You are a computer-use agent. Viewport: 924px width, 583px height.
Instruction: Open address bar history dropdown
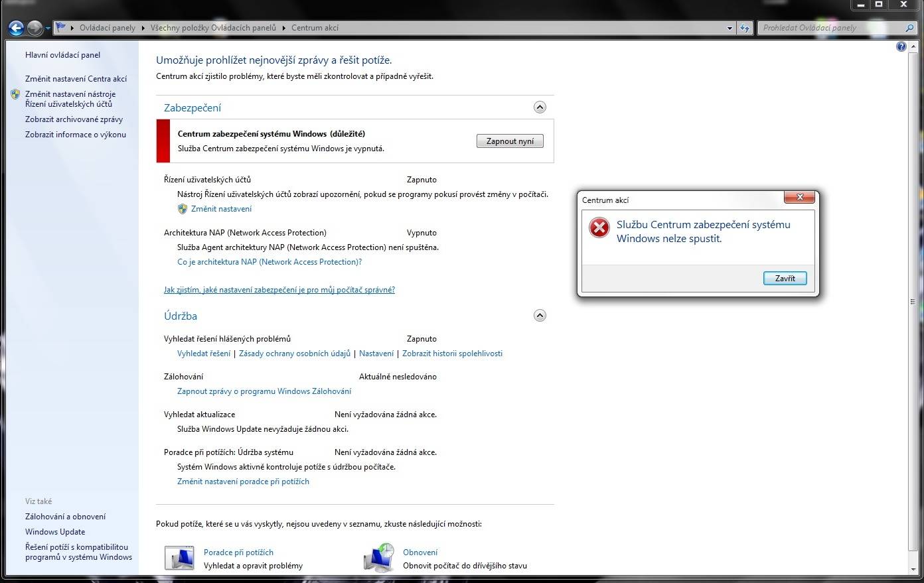pos(730,29)
